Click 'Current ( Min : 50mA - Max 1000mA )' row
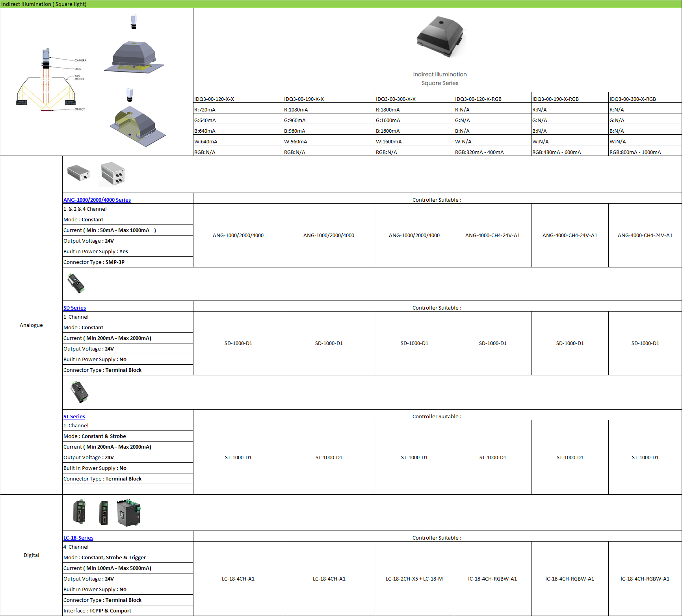The width and height of the screenshot is (682, 616). [x=128, y=230]
